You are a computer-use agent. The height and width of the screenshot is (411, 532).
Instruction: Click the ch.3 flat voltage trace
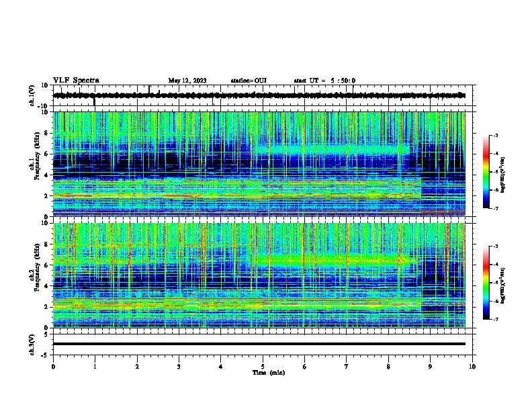tap(259, 344)
